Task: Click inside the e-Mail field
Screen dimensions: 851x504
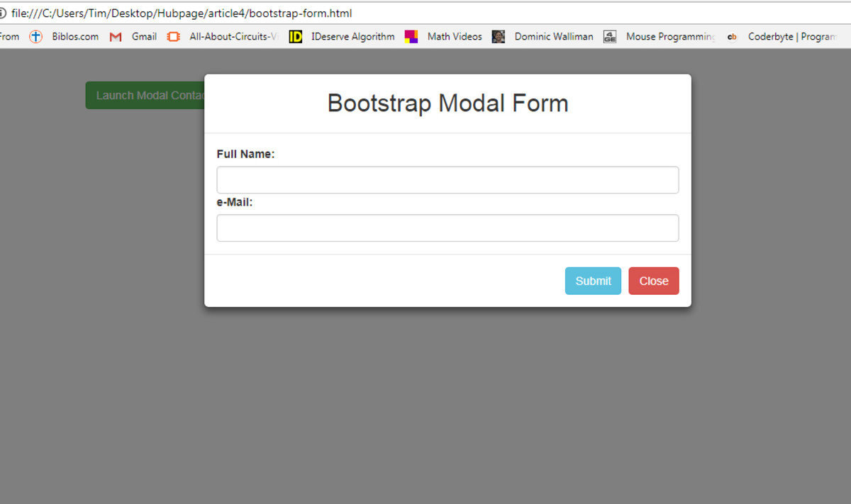Action: tap(447, 228)
